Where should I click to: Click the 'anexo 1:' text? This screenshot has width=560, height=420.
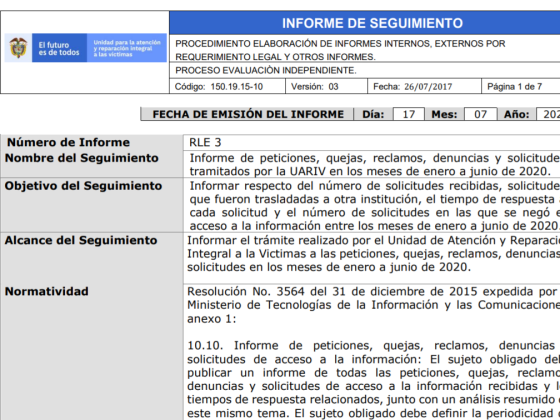coord(212,319)
